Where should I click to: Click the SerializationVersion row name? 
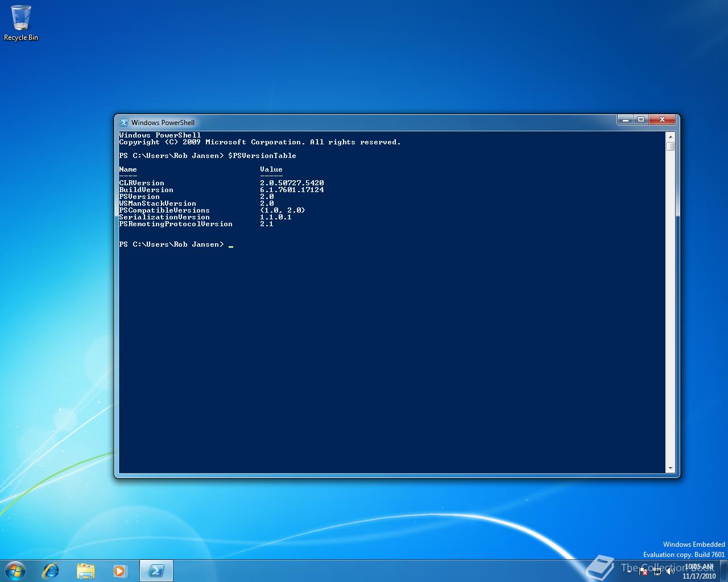(x=164, y=217)
